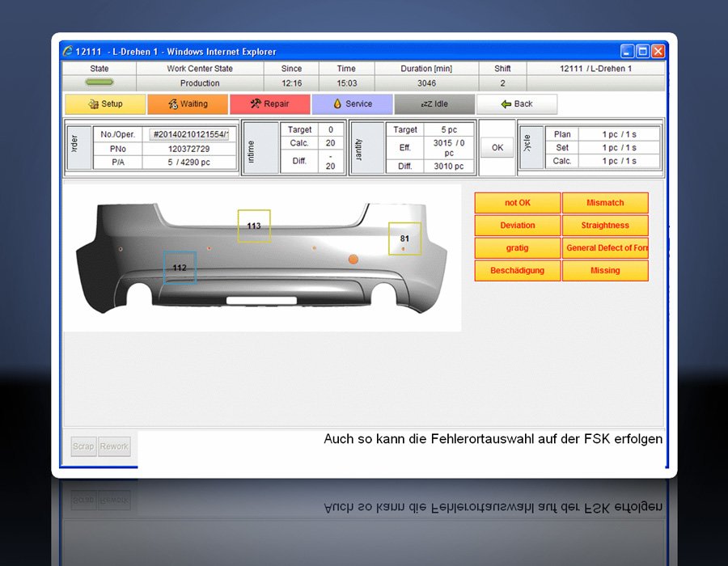Click the P/A value 5 / 4290 pc
The height and width of the screenshot is (566, 728).
tap(189, 163)
